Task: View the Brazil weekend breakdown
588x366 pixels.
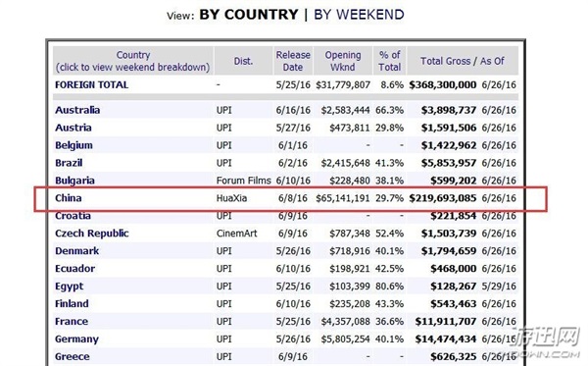Action: [x=69, y=163]
